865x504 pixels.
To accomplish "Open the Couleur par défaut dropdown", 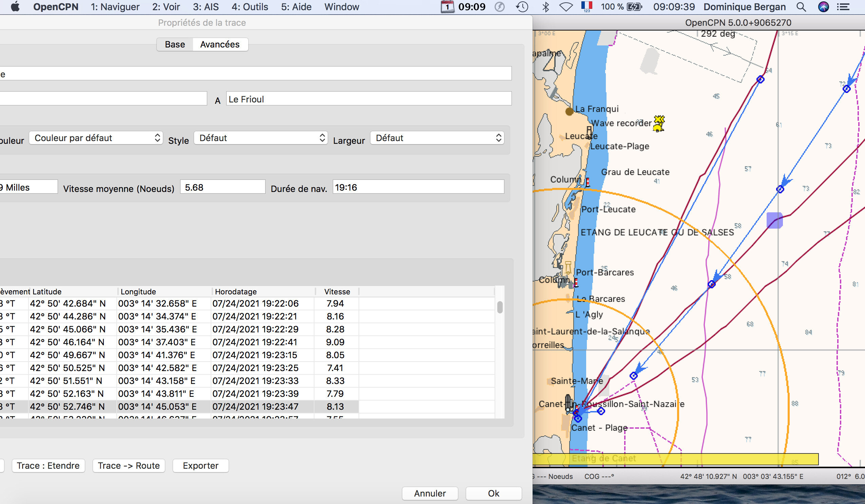I will coord(96,138).
